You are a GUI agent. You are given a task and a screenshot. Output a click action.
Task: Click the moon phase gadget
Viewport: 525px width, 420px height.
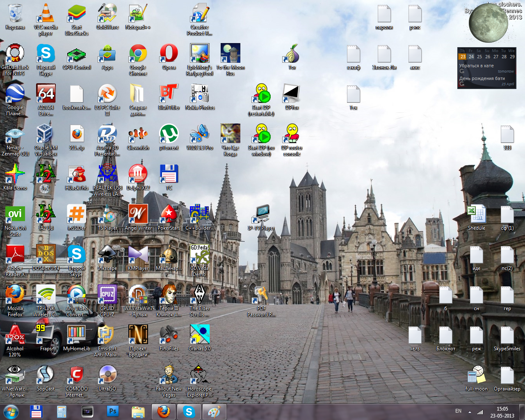click(x=488, y=23)
